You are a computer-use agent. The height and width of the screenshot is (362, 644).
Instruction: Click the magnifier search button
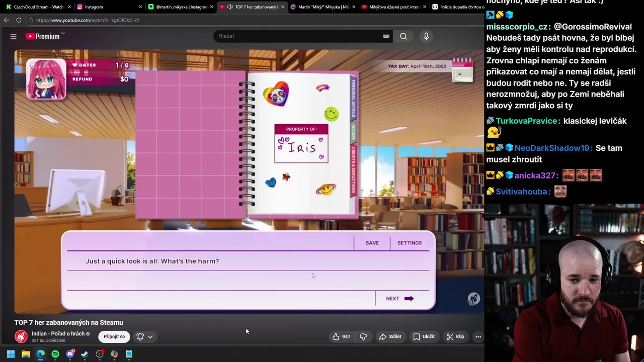point(404,36)
